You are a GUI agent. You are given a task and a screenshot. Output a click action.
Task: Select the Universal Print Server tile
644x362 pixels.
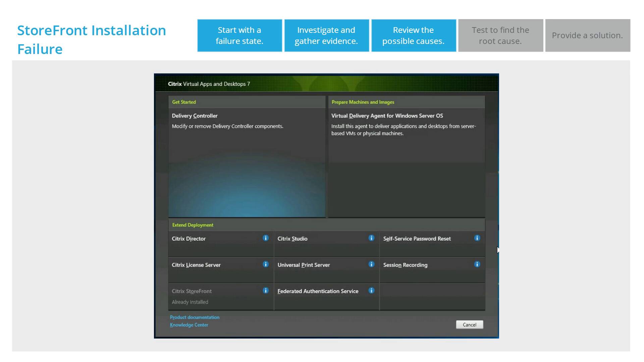tap(326, 270)
